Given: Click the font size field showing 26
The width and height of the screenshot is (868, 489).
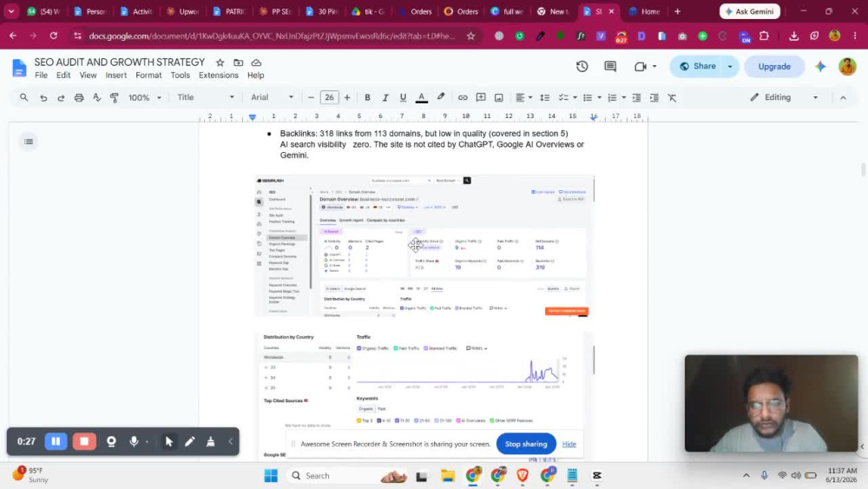Looking at the screenshot, I should 329,97.
